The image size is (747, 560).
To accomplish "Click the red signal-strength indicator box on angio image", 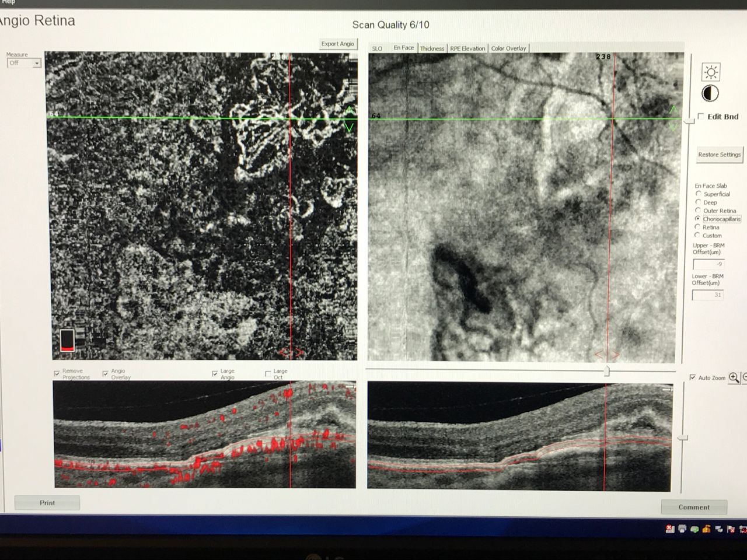I will tap(68, 341).
